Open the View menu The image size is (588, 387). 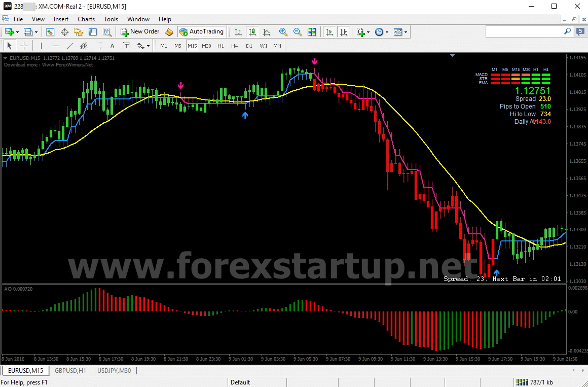tap(38, 19)
